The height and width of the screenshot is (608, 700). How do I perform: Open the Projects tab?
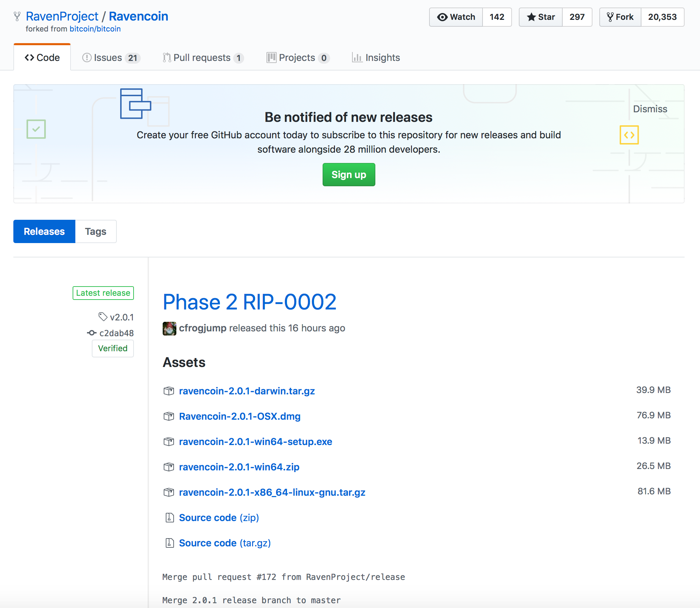coord(298,58)
